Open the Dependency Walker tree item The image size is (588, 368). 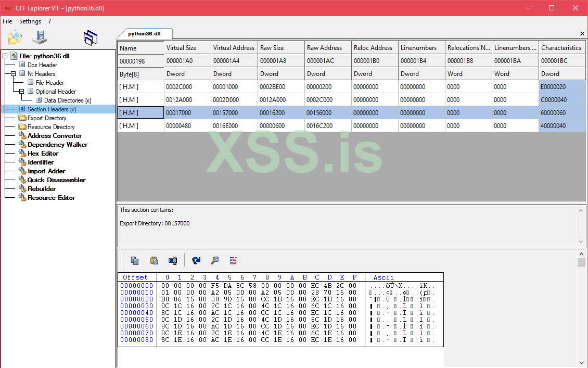57,145
